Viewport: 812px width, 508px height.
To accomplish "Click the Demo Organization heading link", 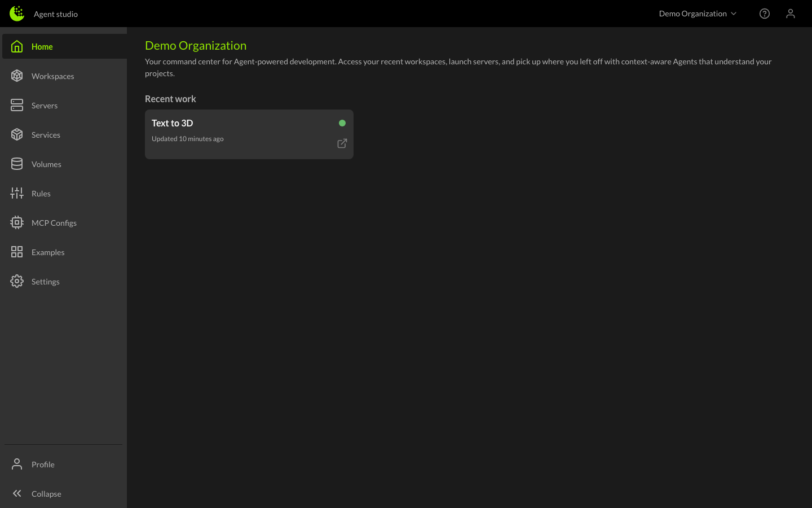I will click(196, 45).
